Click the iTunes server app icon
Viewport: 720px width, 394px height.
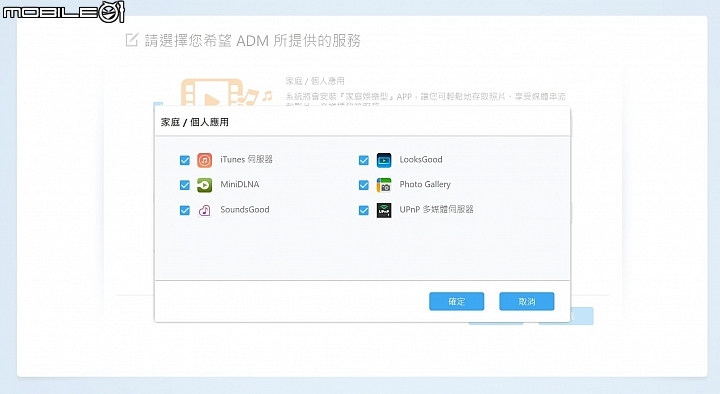204,160
